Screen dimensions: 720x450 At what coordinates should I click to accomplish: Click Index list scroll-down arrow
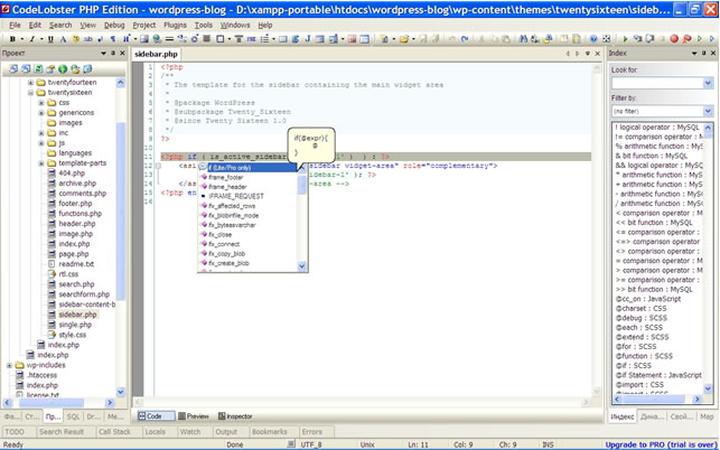pos(708,389)
